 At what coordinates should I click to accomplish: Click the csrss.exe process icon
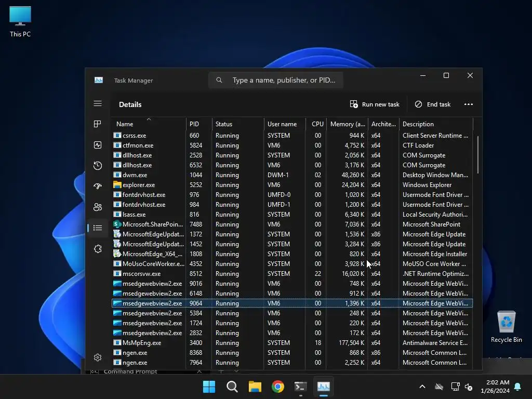(x=117, y=135)
